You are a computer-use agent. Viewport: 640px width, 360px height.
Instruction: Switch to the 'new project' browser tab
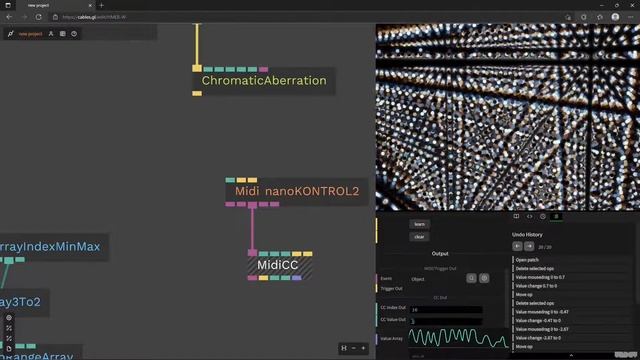pyautogui.click(x=55, y=5)
